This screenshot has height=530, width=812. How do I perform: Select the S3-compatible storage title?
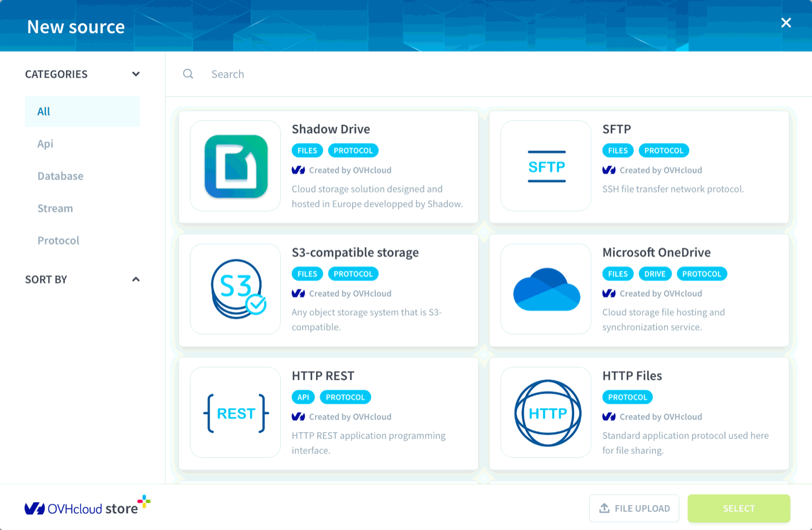[355, 252]
